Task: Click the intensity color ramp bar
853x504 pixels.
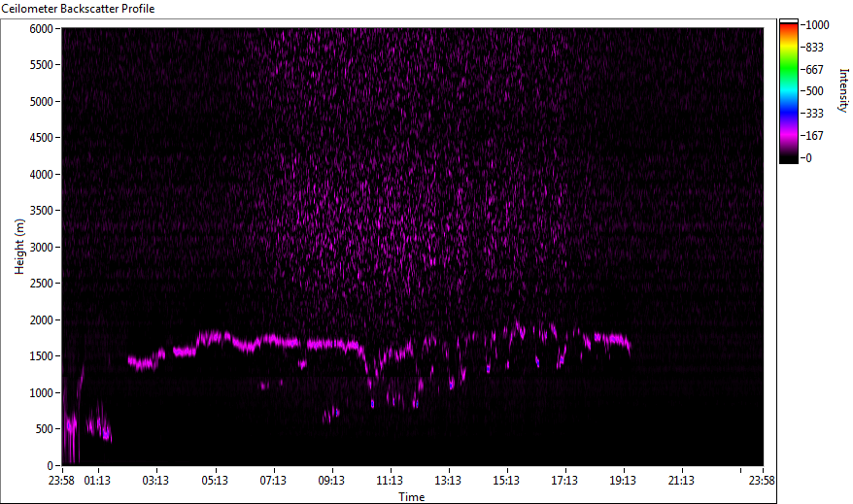Action: [x=788, y=91]
